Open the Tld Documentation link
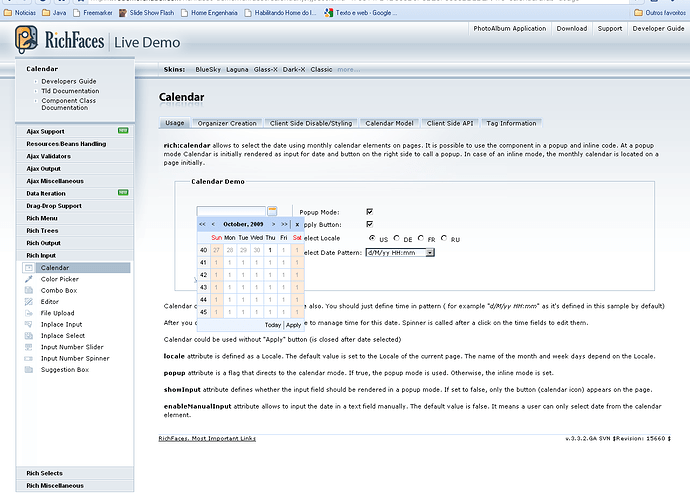The height and width of the screenshot is (500, 690). coord(70,91)
